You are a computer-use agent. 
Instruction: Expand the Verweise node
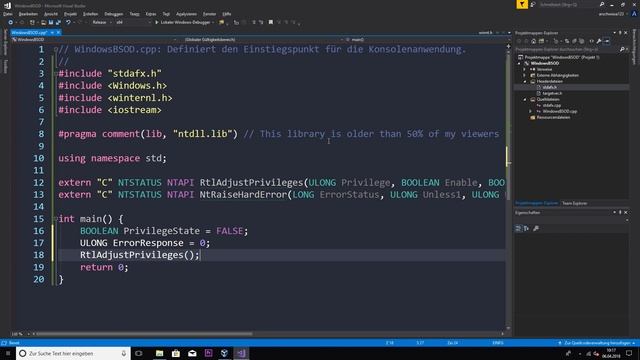[x=525, y=69]
